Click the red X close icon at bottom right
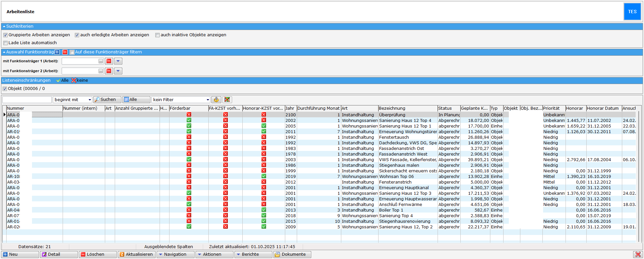The image size is (644, 259). [x=638, y=254]
